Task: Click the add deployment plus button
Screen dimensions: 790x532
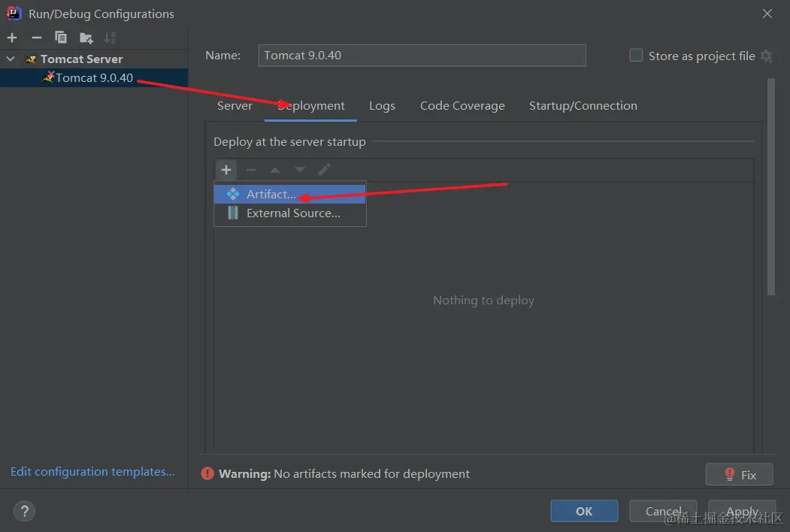Action: point(226,170)
